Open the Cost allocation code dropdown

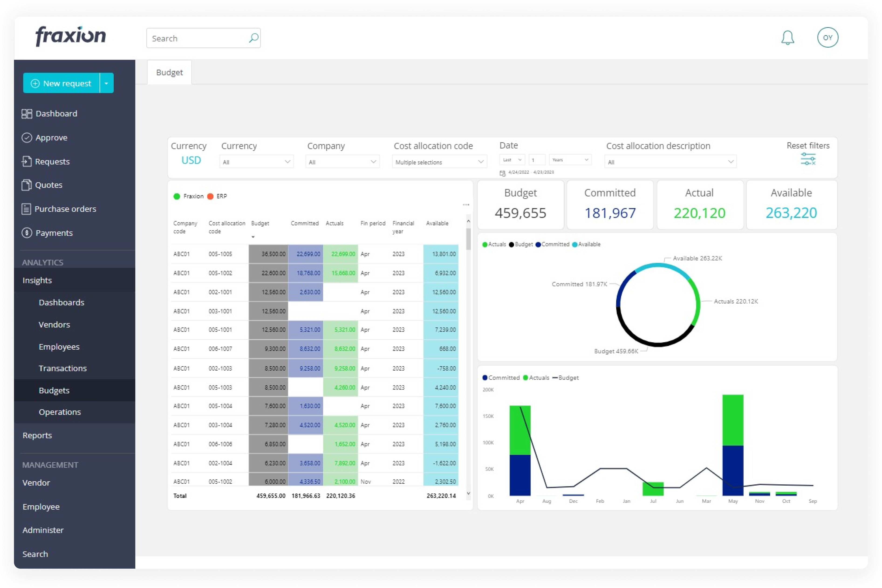[x=439, y=162]
